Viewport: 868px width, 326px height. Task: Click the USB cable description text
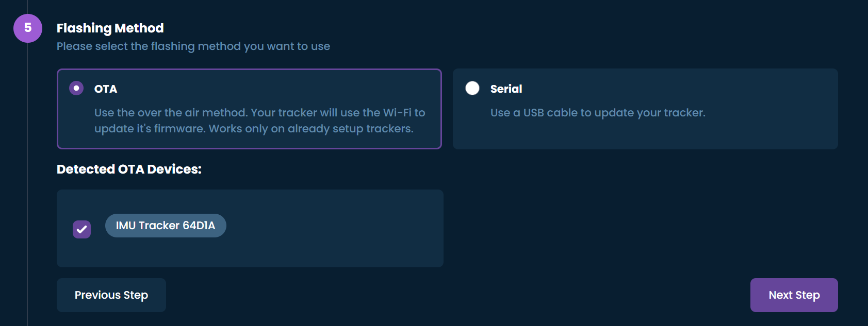[598, 113]
